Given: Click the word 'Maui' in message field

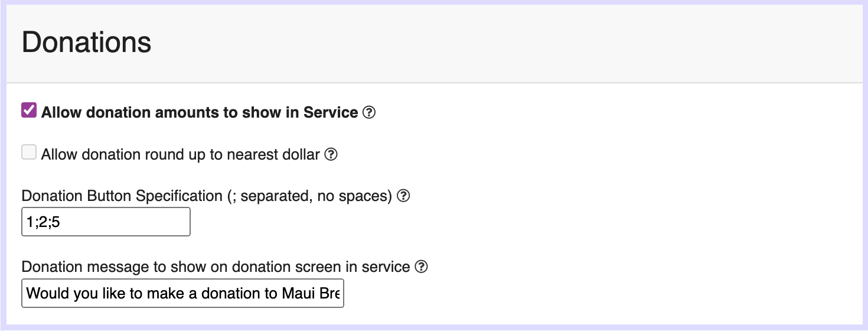Looking at the screenshot, I should click(x=298, y=293).
